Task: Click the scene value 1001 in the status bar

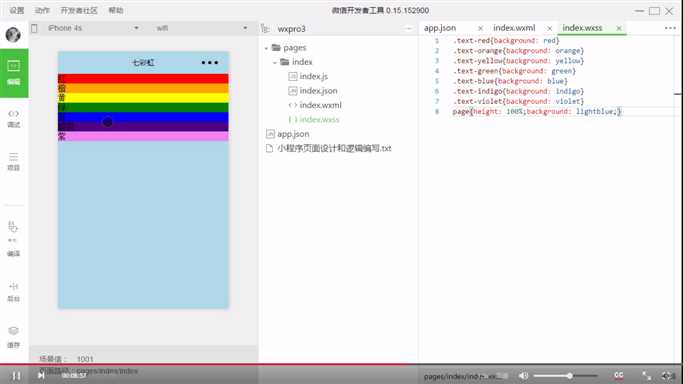Action: pos(85,359)
